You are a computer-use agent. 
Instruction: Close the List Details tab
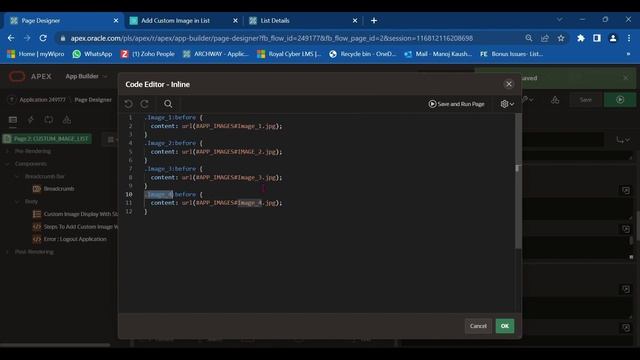click(355, 20)
